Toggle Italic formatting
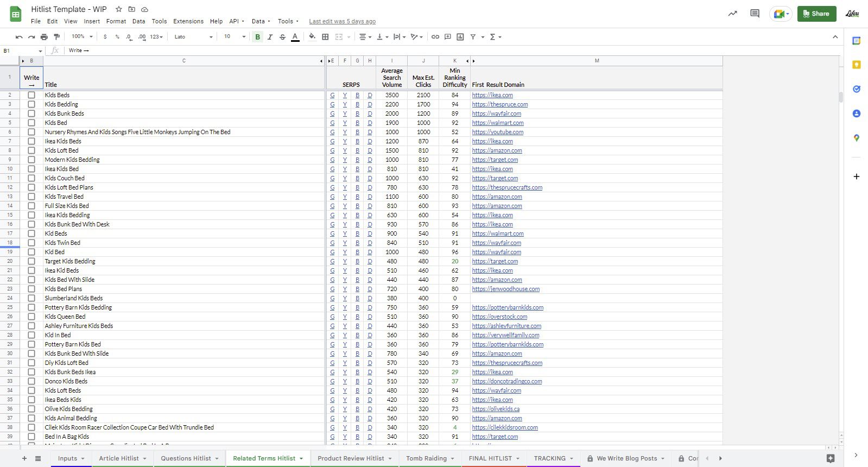 [270, 37]
